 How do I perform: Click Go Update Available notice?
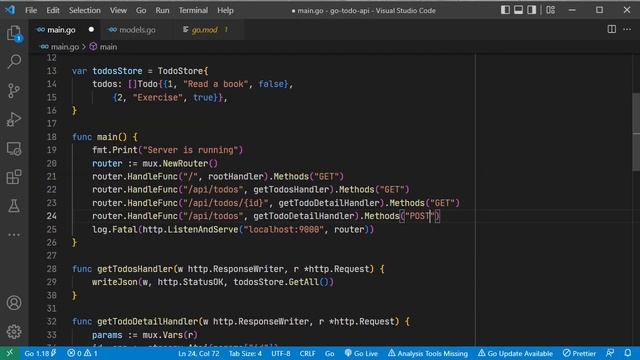click(x=515, y=353)
